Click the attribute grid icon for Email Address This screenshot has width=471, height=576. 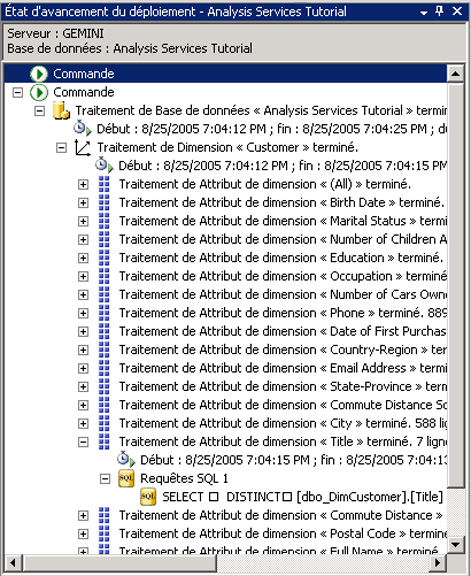coord(104,368)
